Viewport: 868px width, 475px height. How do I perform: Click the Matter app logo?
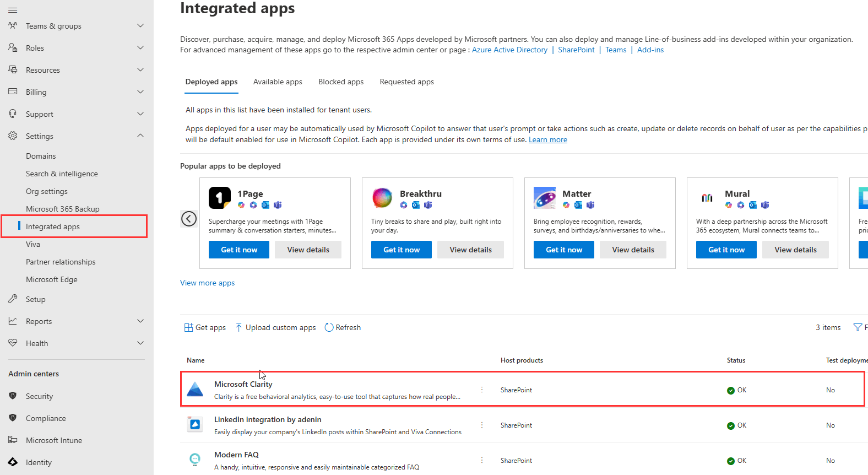click(x=545, y=198)
